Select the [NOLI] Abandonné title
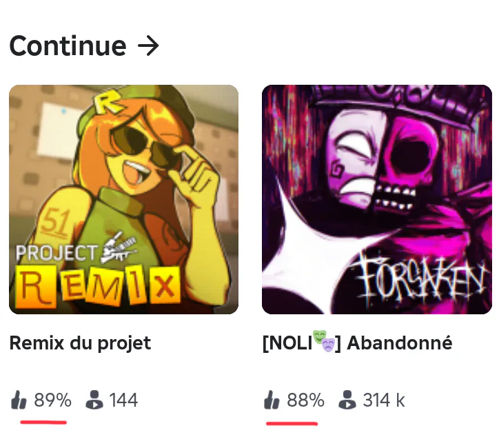The image size is (499, 448). 357,343
